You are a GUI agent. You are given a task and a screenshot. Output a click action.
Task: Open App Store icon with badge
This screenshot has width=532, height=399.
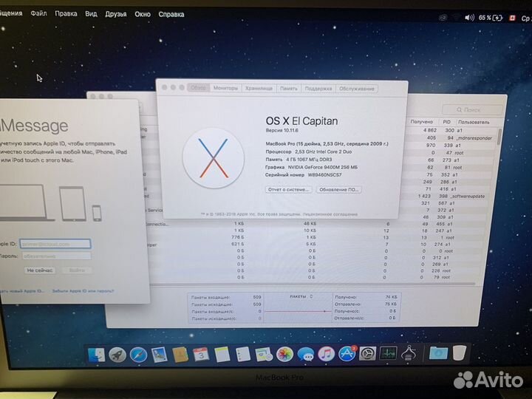(347, 354)
